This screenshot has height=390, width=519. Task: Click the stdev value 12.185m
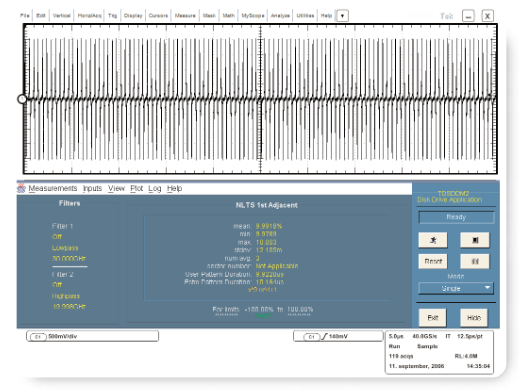[x=269, y=250]
